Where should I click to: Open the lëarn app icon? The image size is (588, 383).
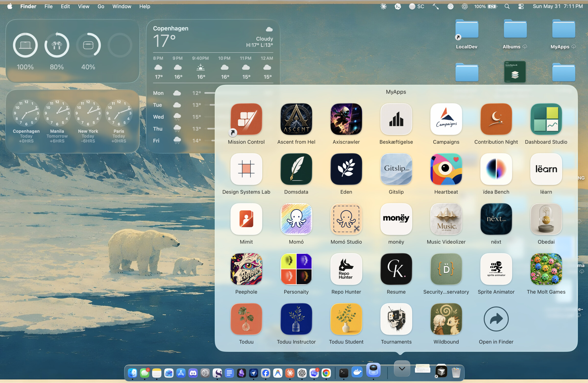click(x=546, y=169)
